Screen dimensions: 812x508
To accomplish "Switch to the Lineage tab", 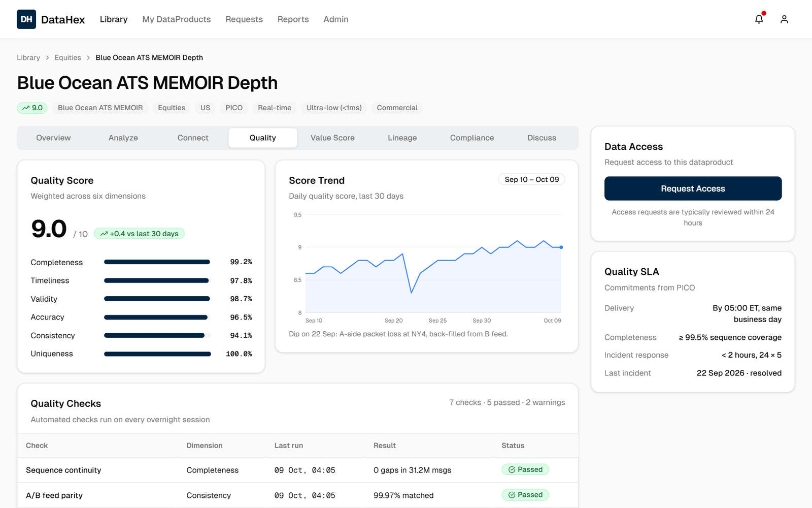I will click(x=402, y=138).
